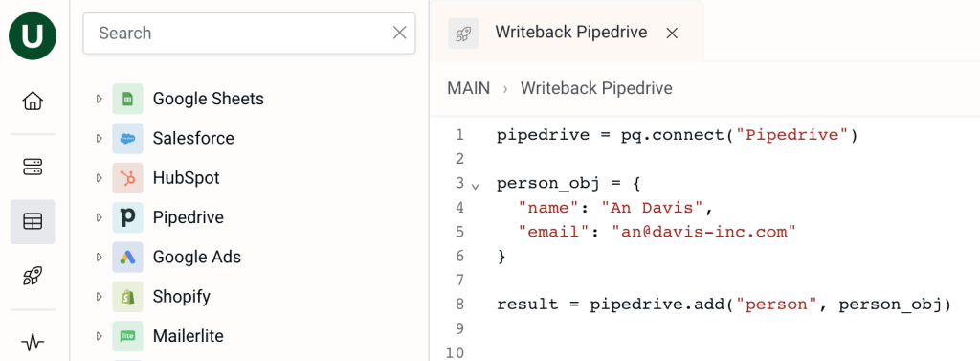
Task: Open the activity pulse icon in sidebar
Action: click(x=33, y=342)
